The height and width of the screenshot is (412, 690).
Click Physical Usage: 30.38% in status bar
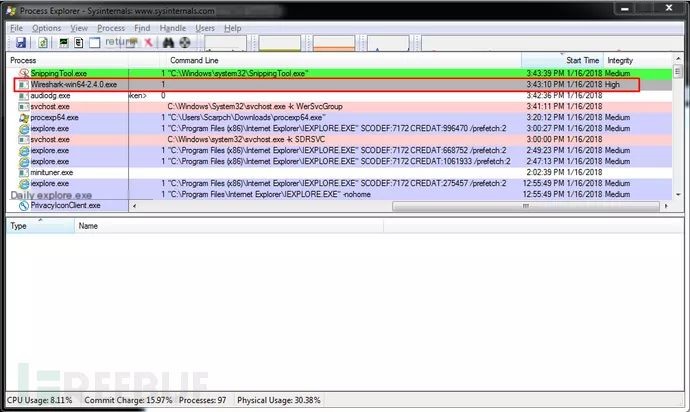(279, 401)
